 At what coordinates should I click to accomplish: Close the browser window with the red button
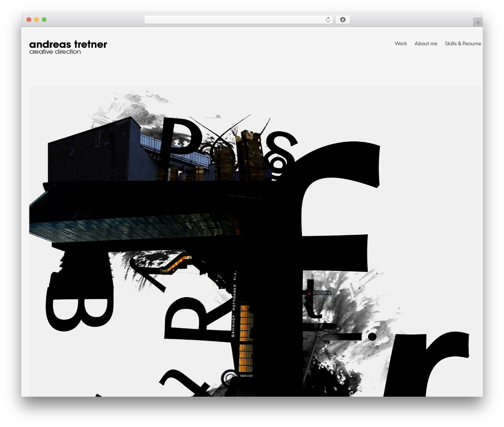click(29, 20)
